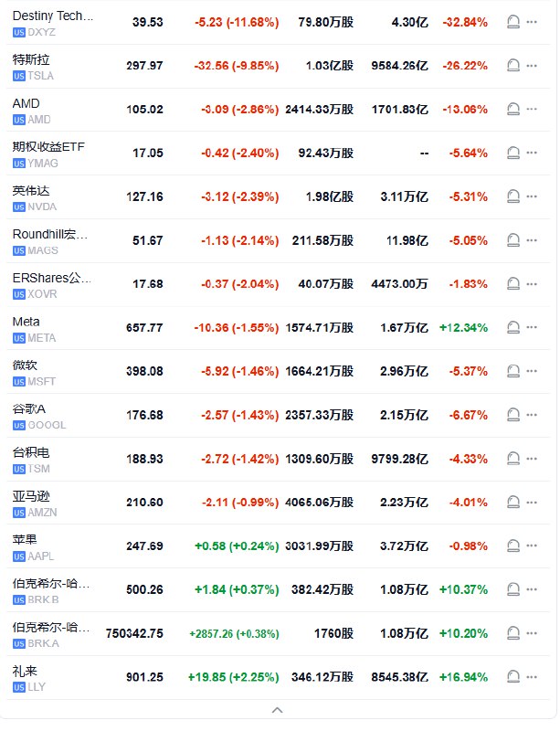Open more options for MAGS row

tap(532, 240)
